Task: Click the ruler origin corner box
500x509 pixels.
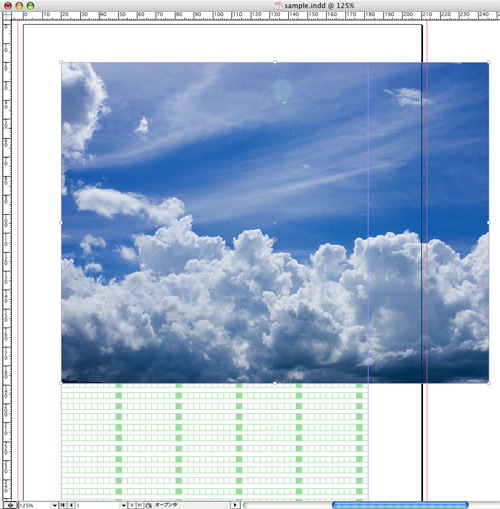Action: point(6,16)
